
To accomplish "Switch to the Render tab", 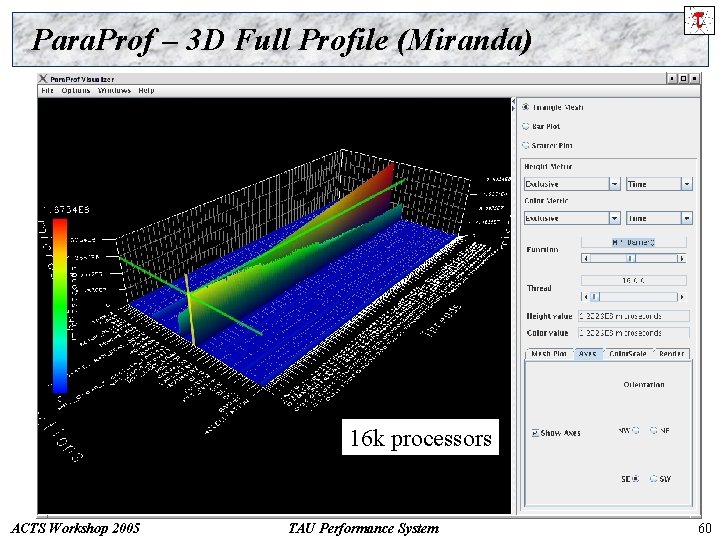I will [x=671, y=354].
